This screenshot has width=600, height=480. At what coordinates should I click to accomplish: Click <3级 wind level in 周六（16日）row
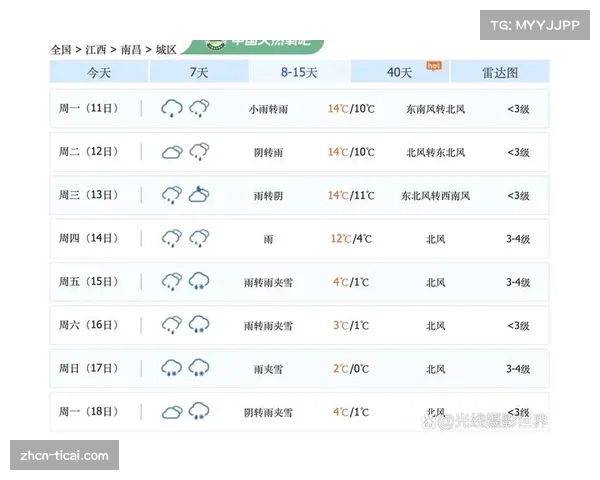coord(518,326)
